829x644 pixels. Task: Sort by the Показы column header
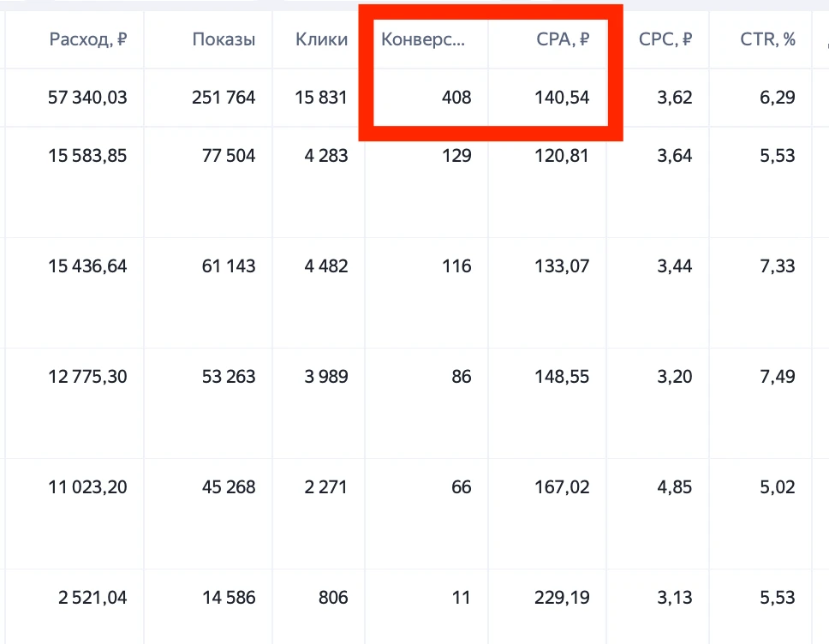(x=224, y=39)
